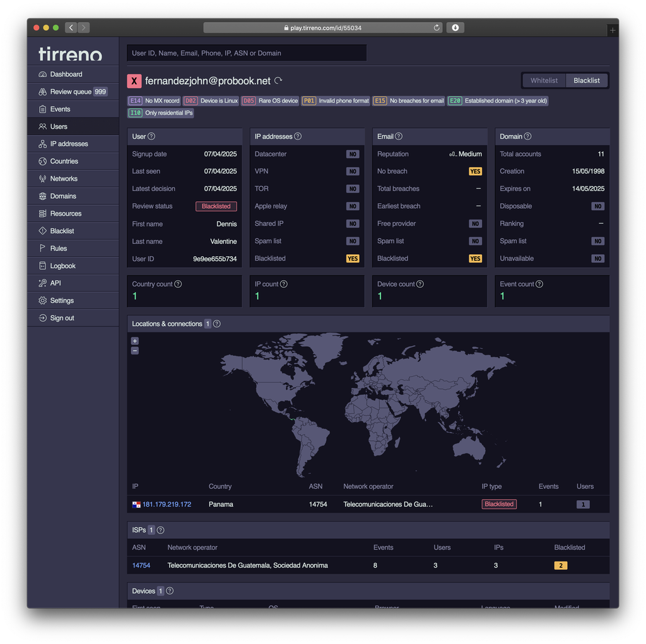Viewport: 646px width, 644px height.
Task: Click the Blacklisted IP type badge
Action: 499,504
